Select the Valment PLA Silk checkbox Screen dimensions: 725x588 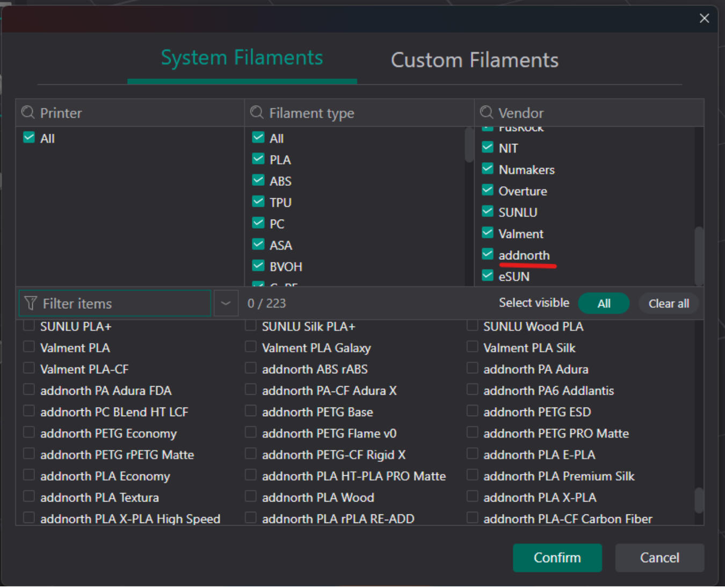pos(473,347)
